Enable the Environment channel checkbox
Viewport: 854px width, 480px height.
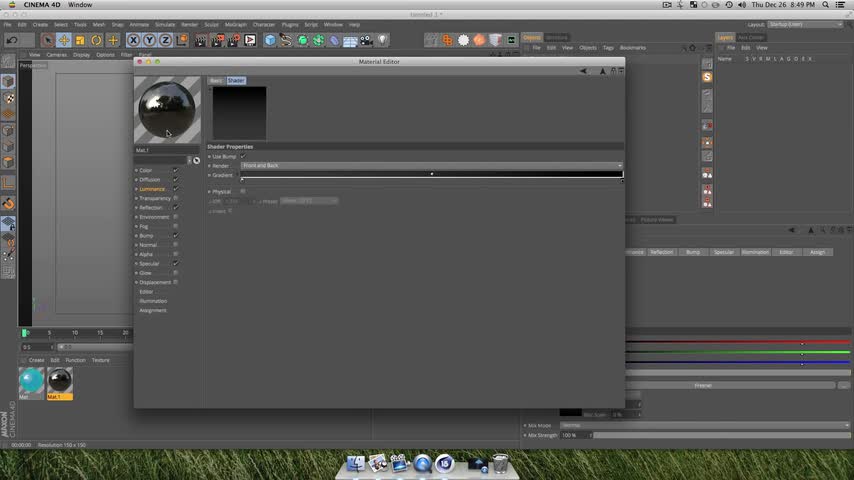click(175, 217)
